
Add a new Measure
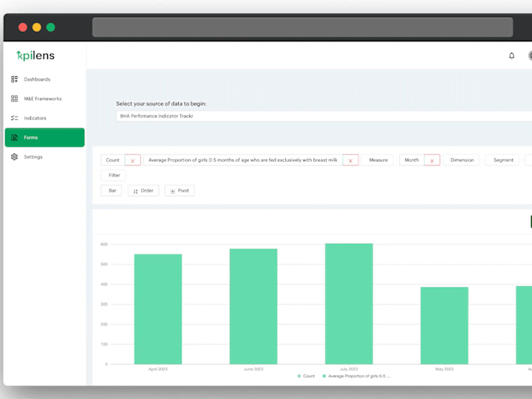378,160
